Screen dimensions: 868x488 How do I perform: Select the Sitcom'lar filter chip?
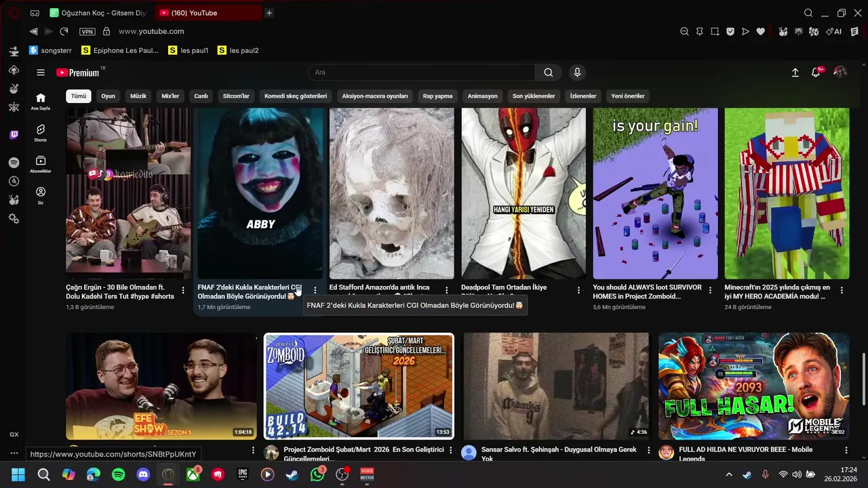tap(237, 96)
